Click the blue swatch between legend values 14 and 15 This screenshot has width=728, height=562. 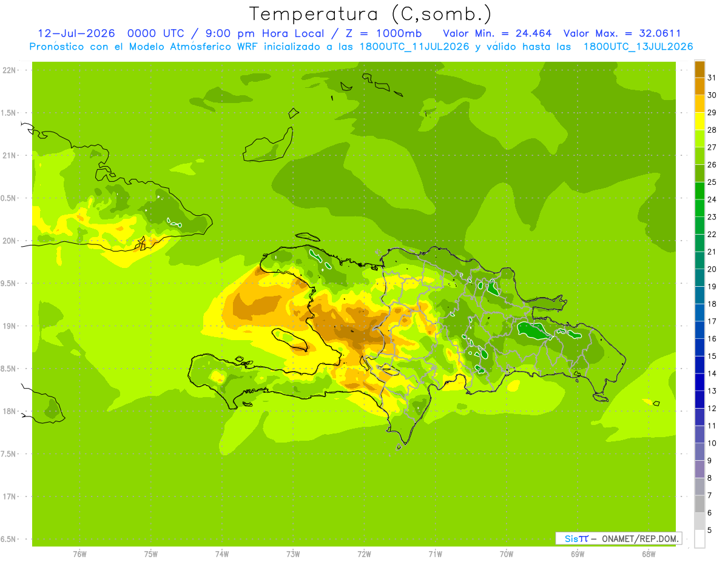tap(699, 365)
